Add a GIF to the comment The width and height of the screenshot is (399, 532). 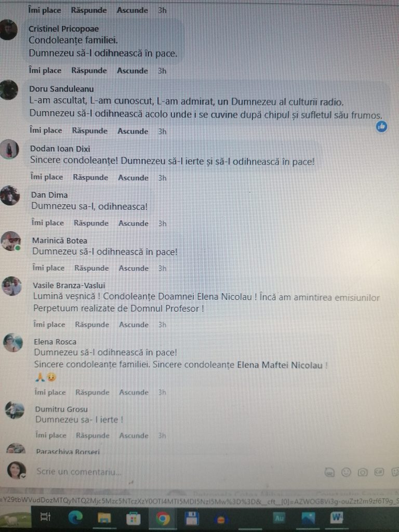(379, 472)
